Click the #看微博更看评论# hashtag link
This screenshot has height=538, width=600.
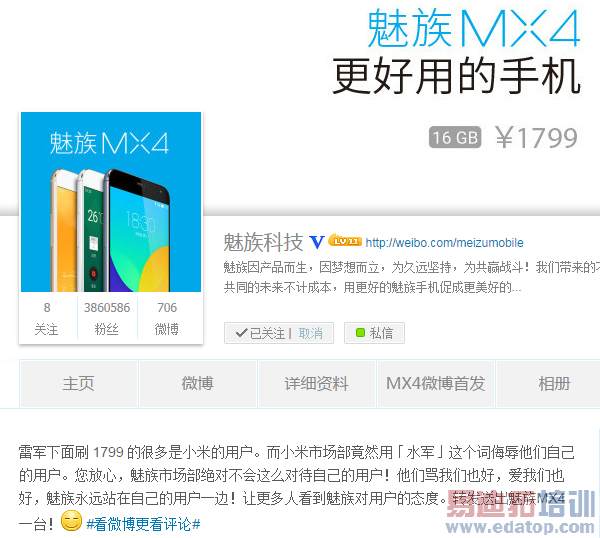[x=143, y=524]
